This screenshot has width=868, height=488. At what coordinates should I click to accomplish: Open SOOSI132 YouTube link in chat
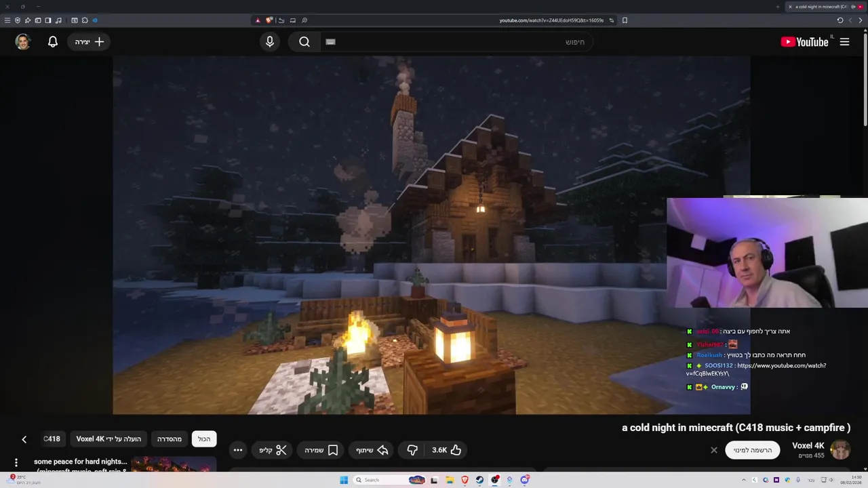(x=755, y=369)
